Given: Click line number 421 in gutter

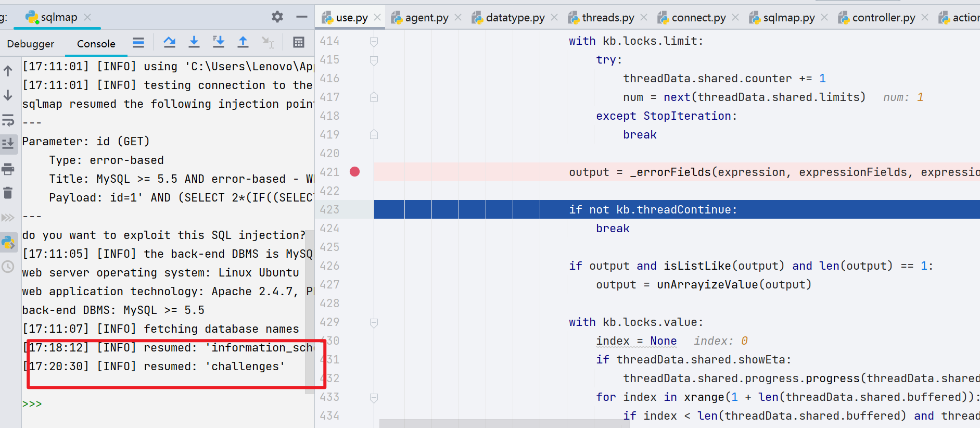Looking at the screenshot, I should click(x=329, y=172).
